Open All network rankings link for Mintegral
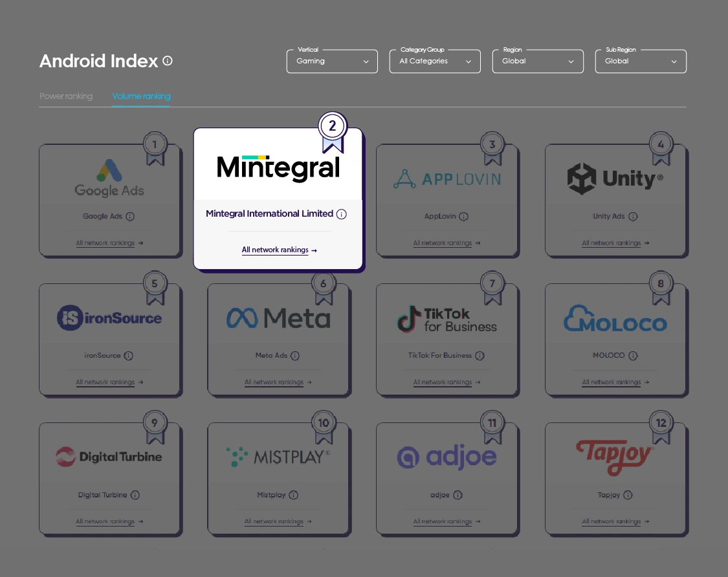Screen dimensions: 728x577 click(x=279, y=250)
